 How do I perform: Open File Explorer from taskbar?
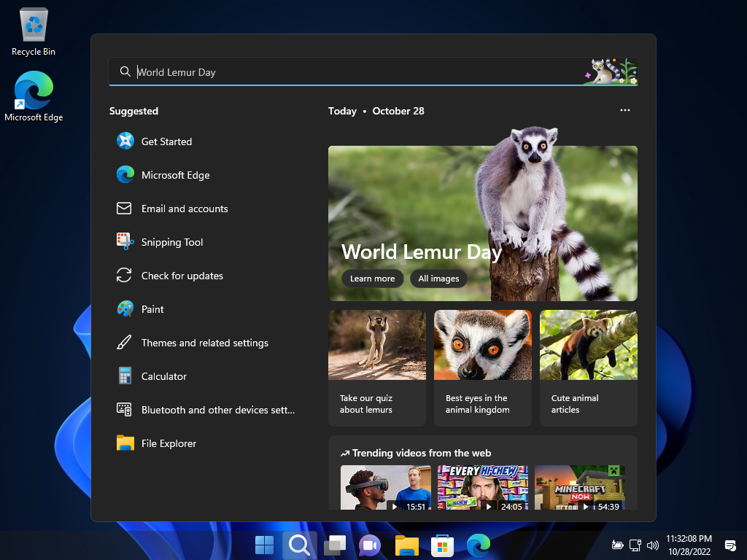406,545
